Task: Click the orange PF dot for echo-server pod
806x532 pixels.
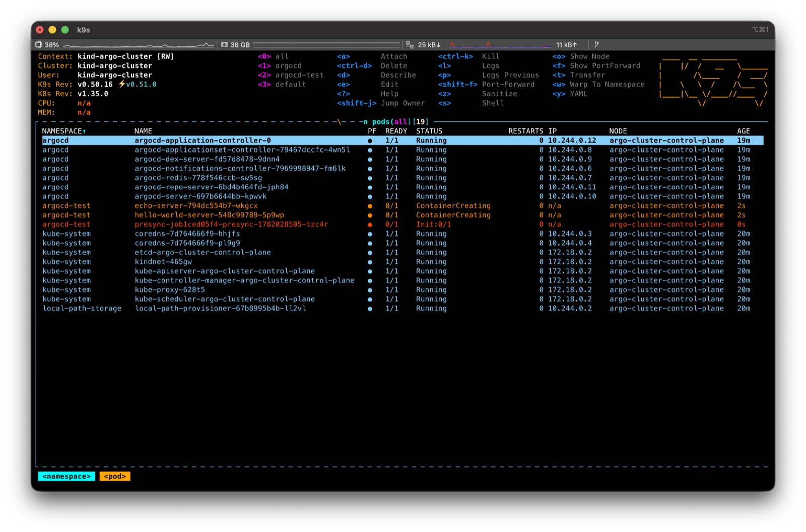Action: point(370,206)
